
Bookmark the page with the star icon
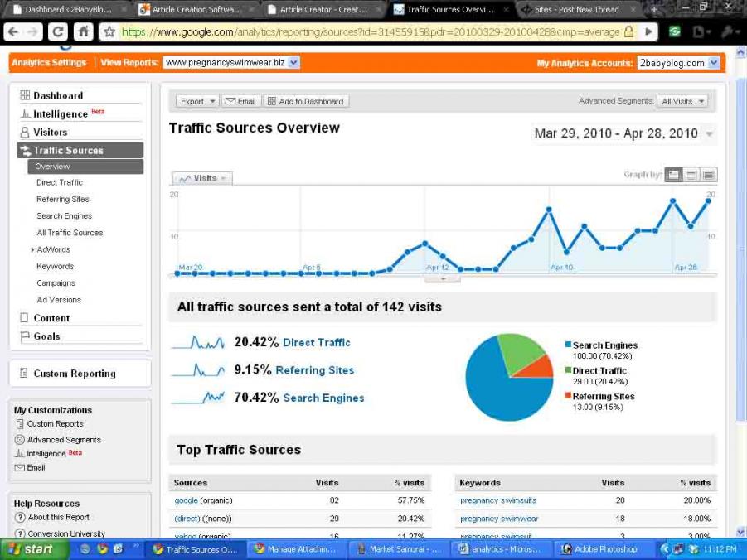coord(109,32)
